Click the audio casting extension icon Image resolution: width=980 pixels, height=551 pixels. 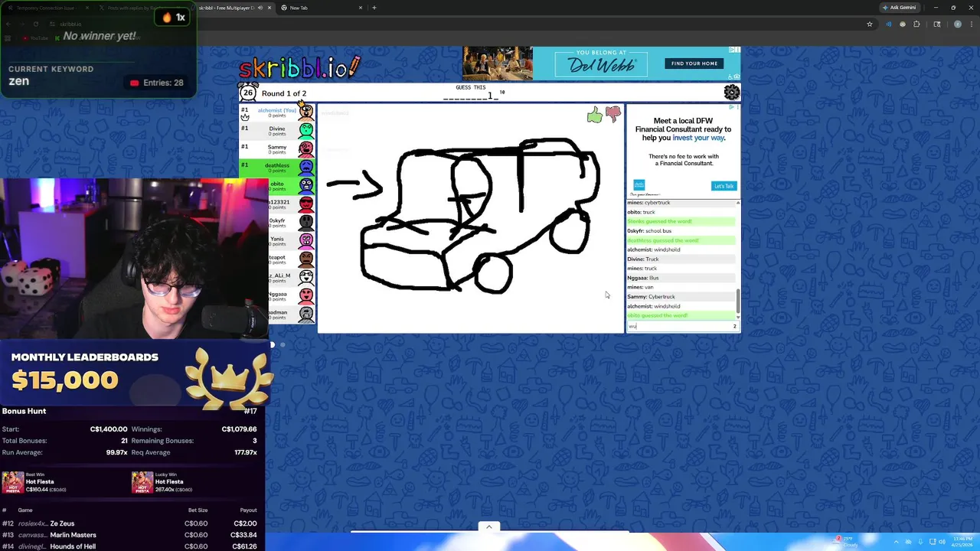(x=888, y=24)
